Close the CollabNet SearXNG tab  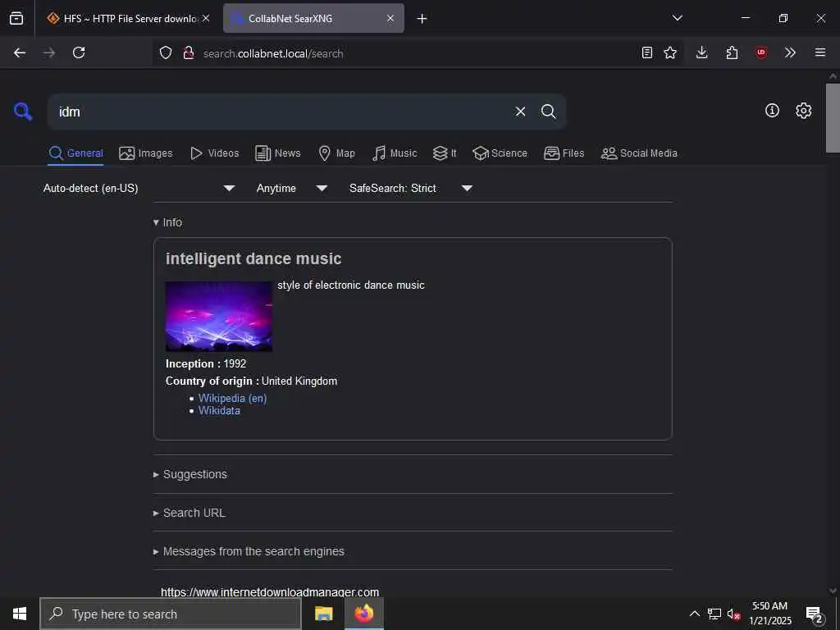[390, 18]
